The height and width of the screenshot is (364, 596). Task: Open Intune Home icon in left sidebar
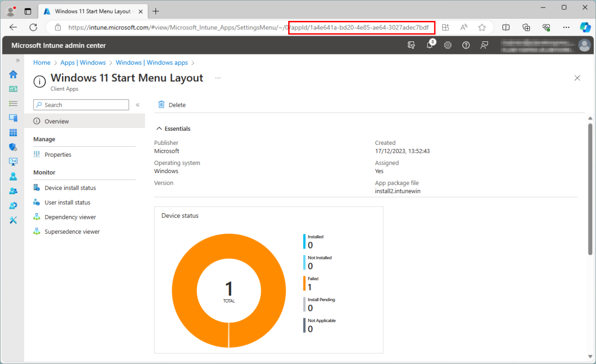pyautogui.click(x=13, y=74)
